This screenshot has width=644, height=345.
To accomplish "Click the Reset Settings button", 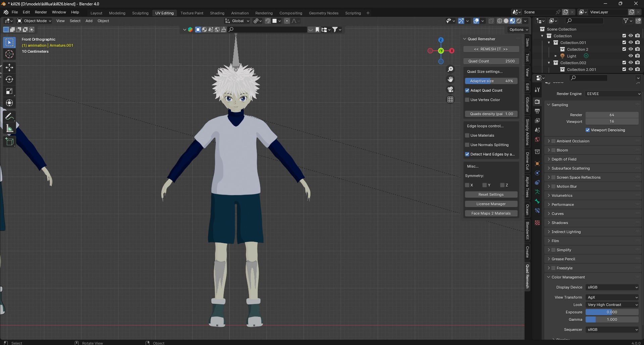I will coord(491,195).
